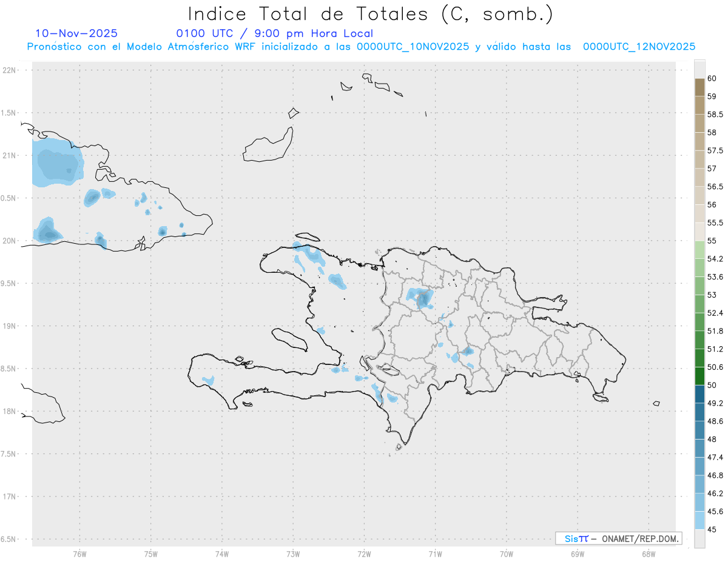Click the "60" value on the color scale

[712, 78]
